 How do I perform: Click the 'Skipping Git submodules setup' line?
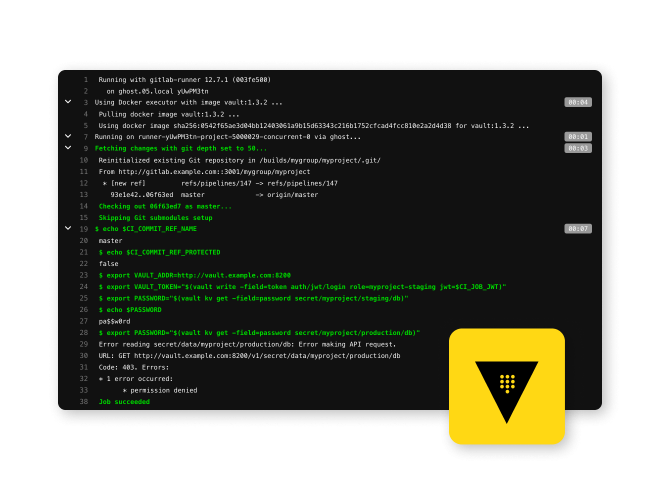click(x=155, y=217)
